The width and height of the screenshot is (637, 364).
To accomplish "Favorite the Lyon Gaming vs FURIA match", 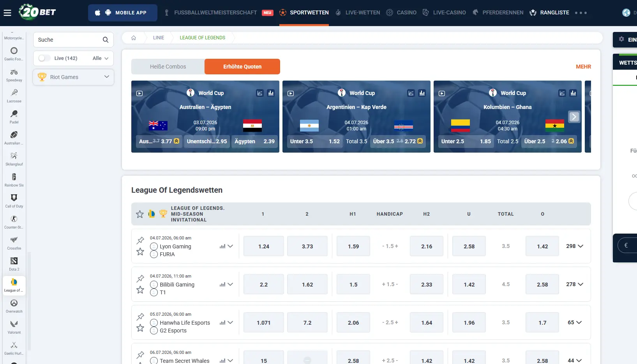I will point(140,252).
